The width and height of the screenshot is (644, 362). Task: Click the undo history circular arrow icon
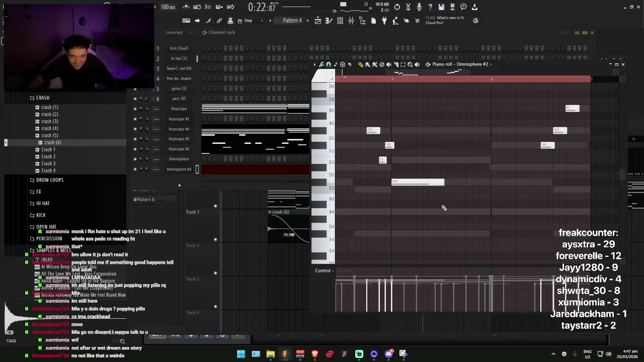point(397,7)
